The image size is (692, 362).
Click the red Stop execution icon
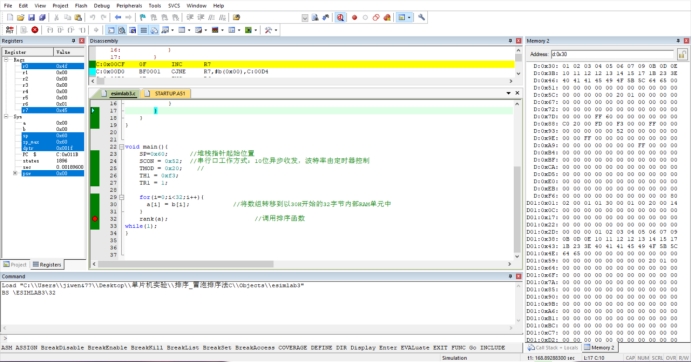[x=35, y=30]
